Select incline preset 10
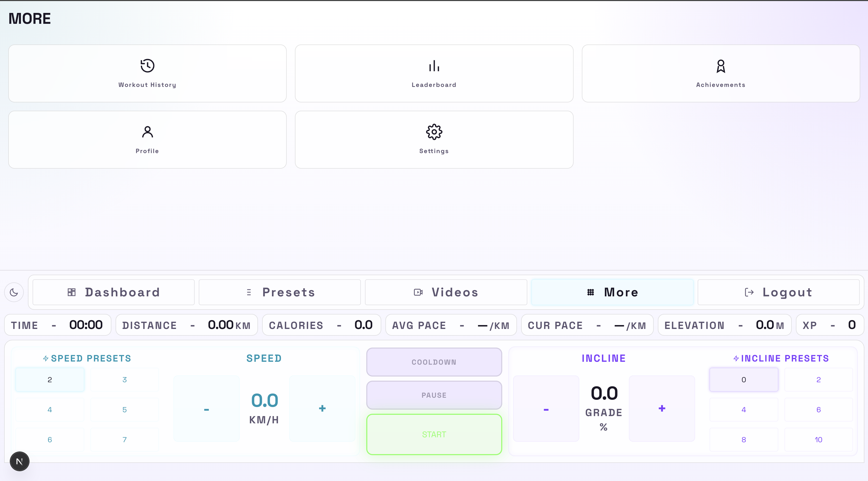Image resolution: width=868 pixels, height=481 pixels. [818, 440]
